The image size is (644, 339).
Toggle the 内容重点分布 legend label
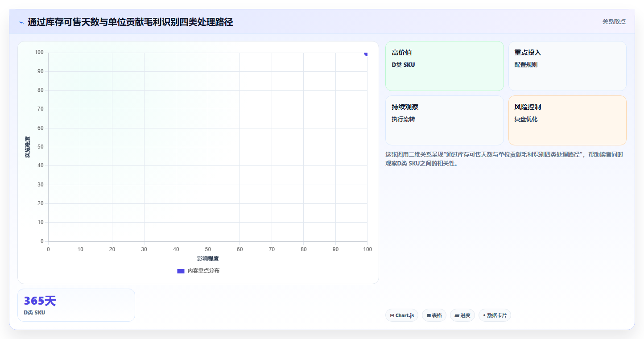[203, 271]
